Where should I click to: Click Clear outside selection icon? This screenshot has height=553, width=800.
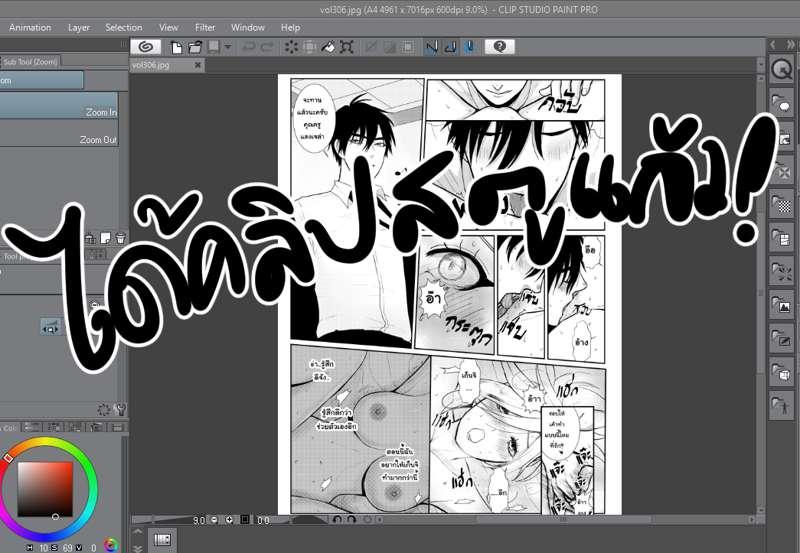tap(310, 47)
